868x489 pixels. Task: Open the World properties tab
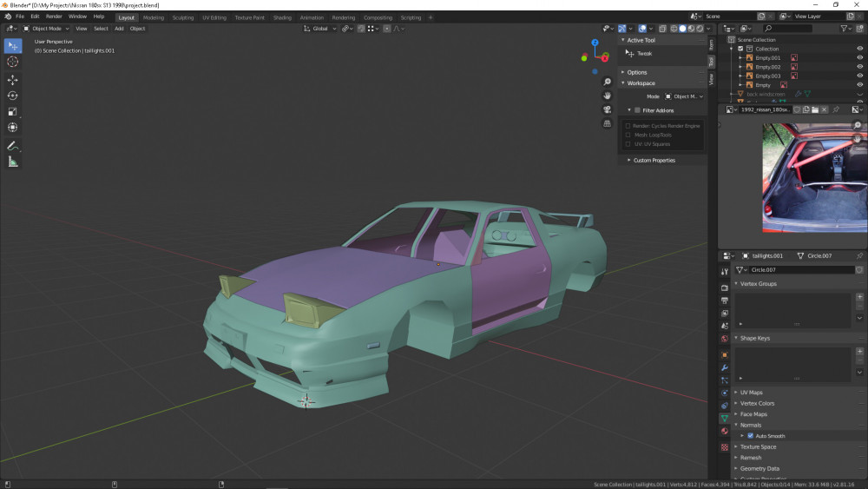pos(724,339)
